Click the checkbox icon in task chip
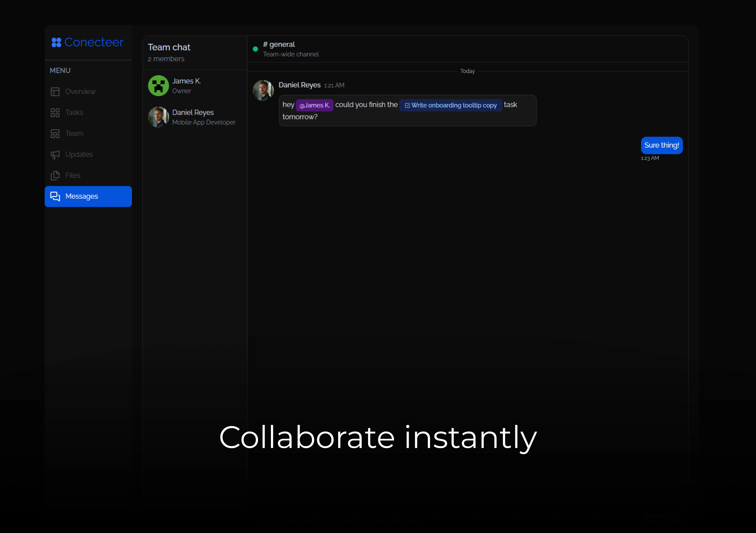The image size is (756, 533). click(x=407, y=105)
